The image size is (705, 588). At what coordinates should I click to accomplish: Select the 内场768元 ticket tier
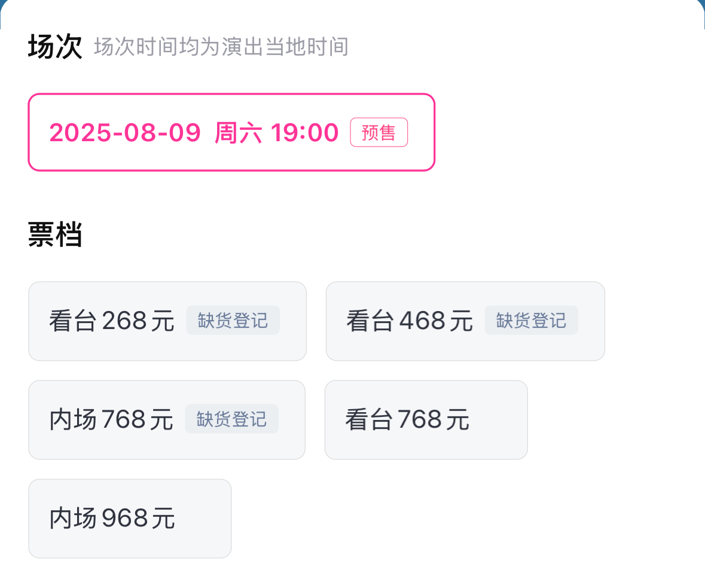111,420
